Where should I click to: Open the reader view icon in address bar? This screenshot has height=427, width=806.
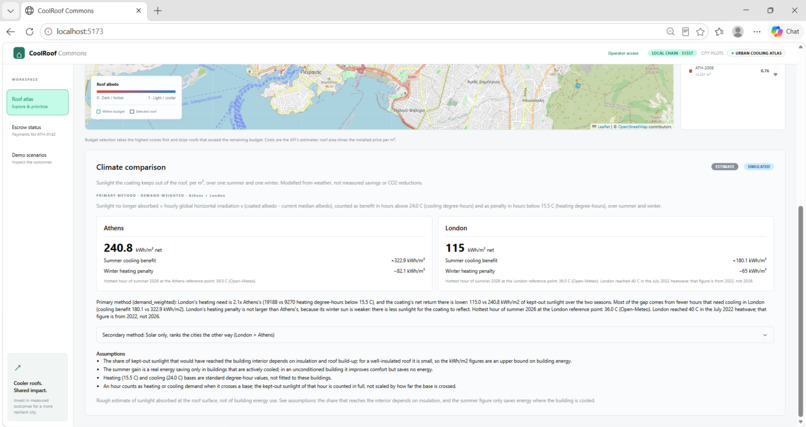pos(685,31)
